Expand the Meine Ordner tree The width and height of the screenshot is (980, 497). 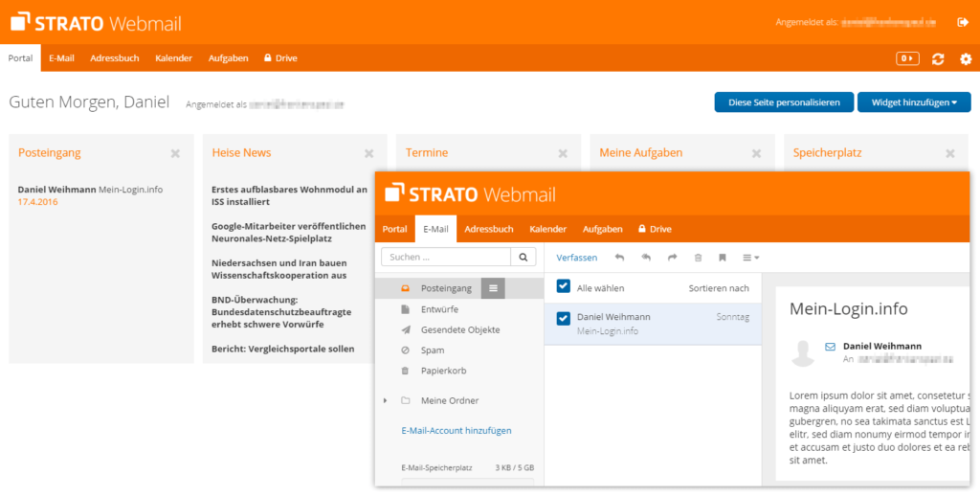click(x=385, y=400)
